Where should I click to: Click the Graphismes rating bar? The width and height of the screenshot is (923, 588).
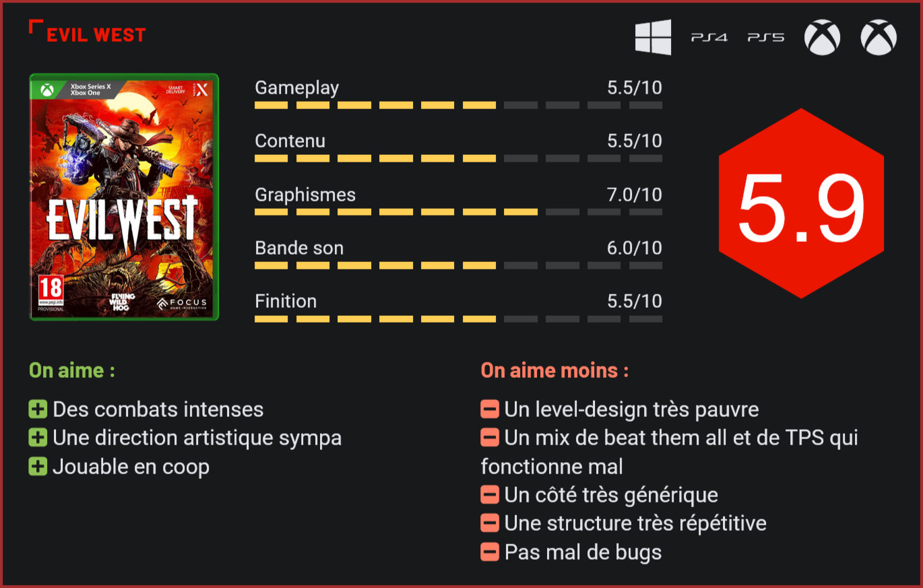(458, 212)
